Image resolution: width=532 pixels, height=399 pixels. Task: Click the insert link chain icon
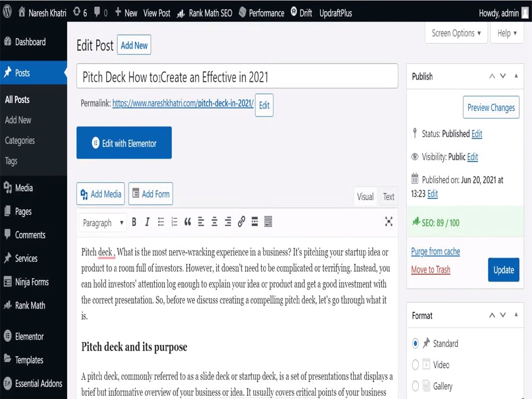pyautogui.click(x=241, y=221)
